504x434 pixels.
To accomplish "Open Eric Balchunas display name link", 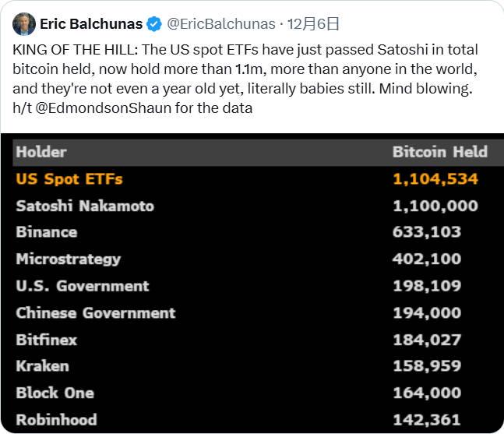I will coord(90,24).
